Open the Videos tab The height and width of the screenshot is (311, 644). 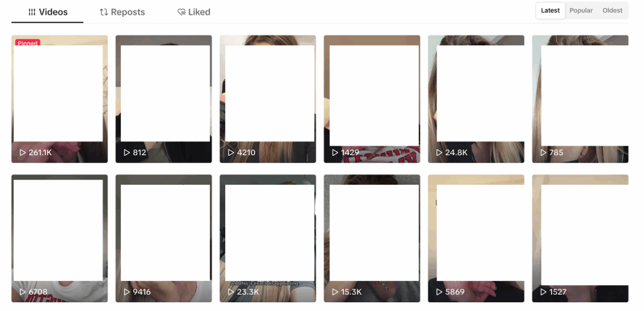48,13
